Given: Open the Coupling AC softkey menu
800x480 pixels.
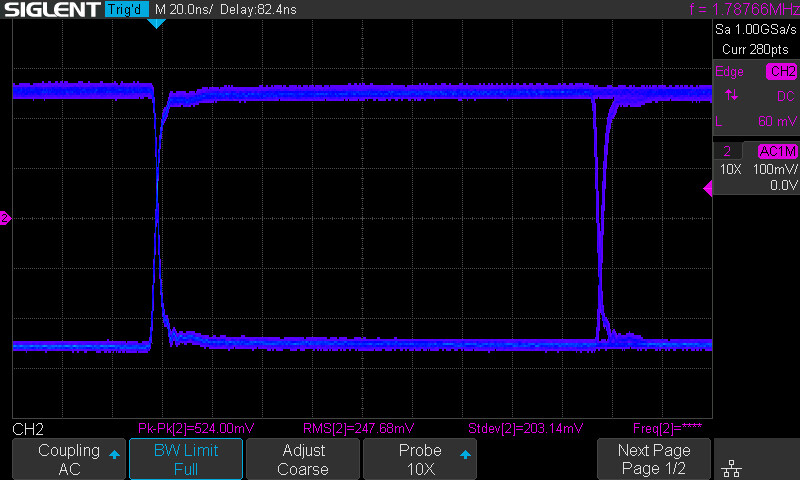Looking at the screenshot, I should click(x=69, y=459).
